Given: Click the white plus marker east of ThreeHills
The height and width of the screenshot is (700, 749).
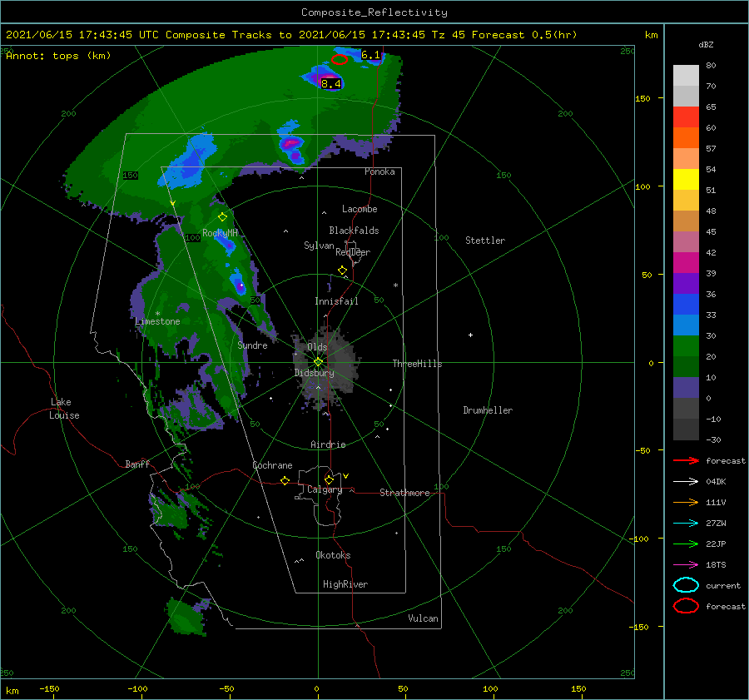Looking at the screenshot, I should coord(470,335).
